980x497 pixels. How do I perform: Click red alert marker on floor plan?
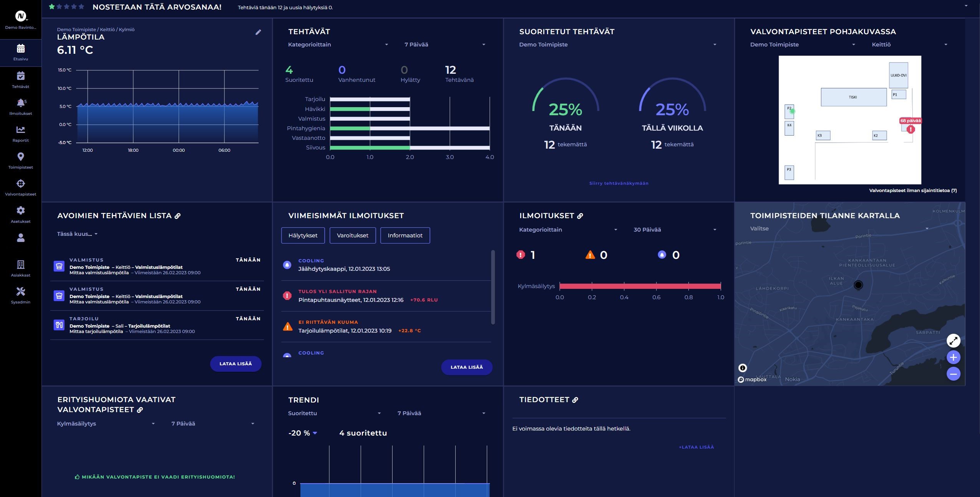click(x=910, y=129)
